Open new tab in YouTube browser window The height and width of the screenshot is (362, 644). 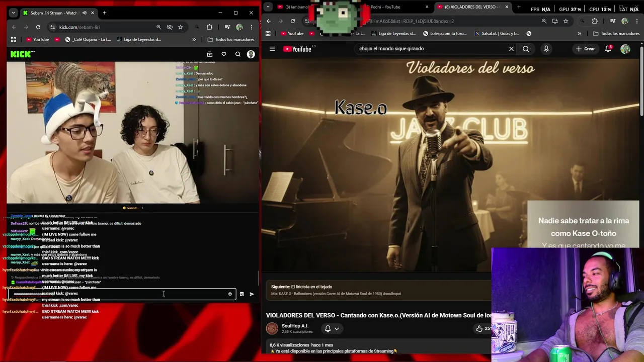(519, 7)
